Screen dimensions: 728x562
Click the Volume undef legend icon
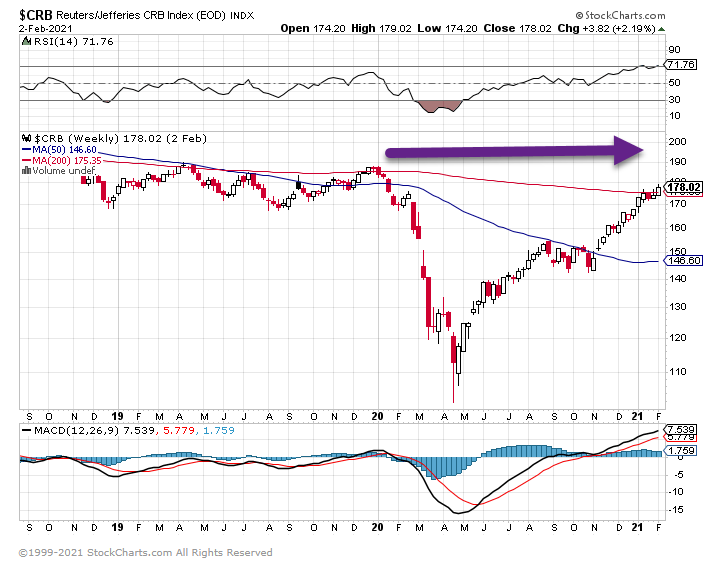tap(26, 170)
